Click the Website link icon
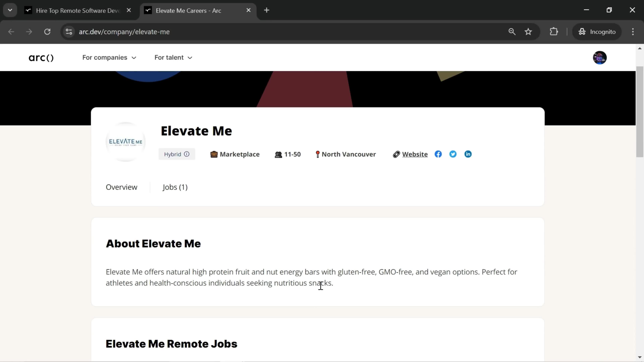Image resolution: width=644 pixels, height=362 pixels. tap(396, 154)
